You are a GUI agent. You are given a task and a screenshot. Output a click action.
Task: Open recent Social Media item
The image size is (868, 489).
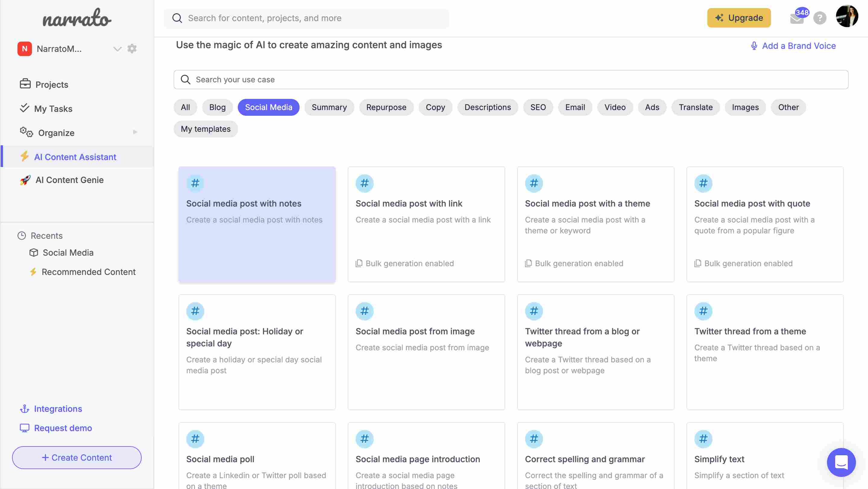point(68,252)
